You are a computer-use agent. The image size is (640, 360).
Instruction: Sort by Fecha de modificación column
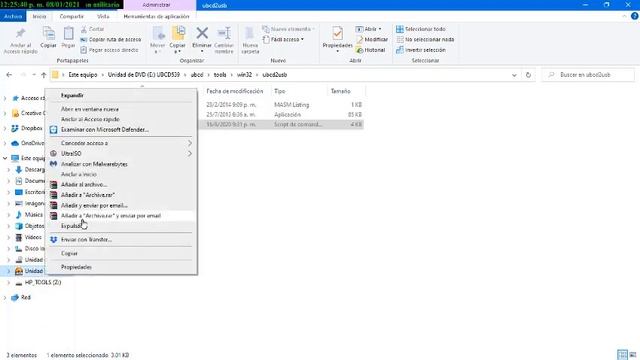(x=235, y=91)
